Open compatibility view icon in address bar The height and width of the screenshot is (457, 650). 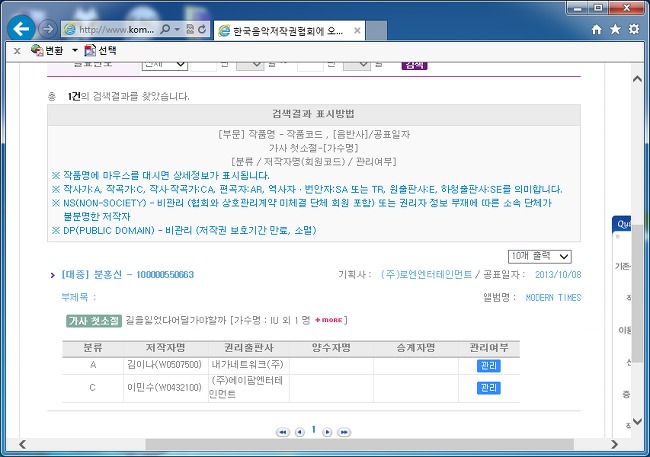click(190, 29)
